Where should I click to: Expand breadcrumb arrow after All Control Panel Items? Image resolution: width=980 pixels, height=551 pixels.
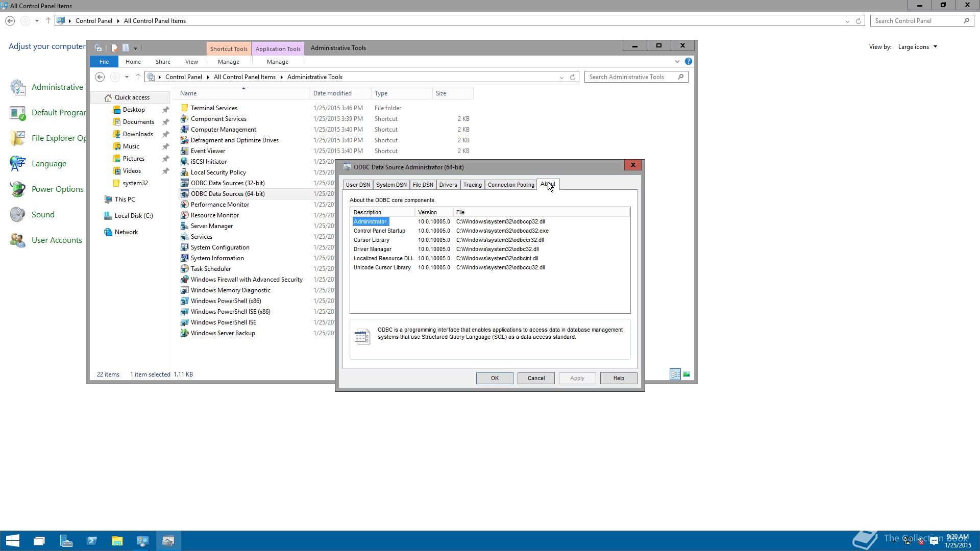[281, 77]
